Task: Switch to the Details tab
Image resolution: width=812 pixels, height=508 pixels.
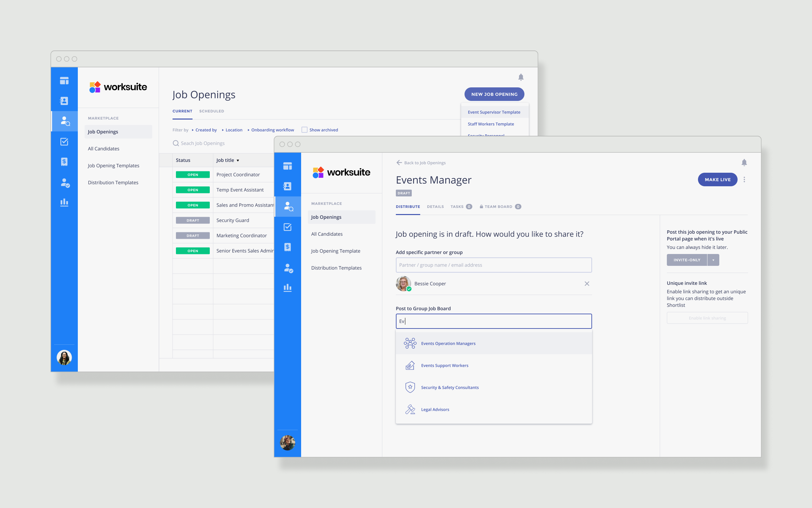Action: 435,207
